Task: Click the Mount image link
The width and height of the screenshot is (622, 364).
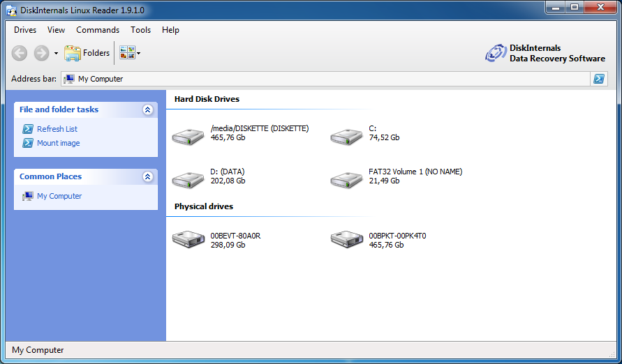Action: point(59,143)
